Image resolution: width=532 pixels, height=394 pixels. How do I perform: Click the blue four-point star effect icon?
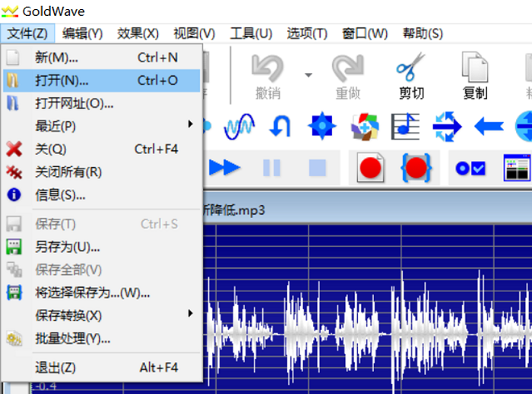tap(322, 126)
